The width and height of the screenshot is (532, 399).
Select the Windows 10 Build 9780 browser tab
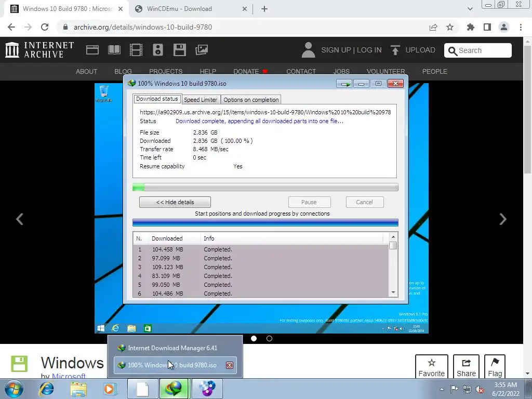click(66, 9)
